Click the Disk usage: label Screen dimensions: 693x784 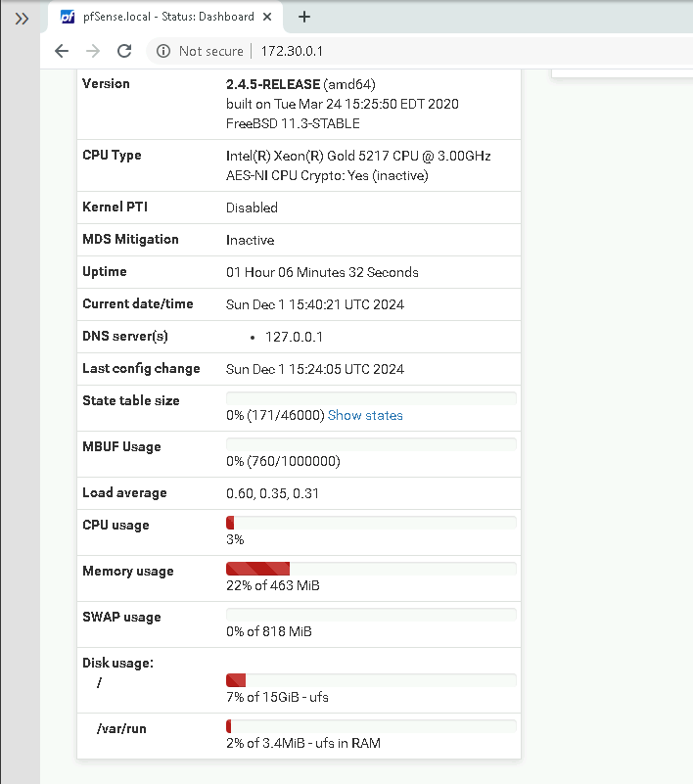tap(118, 663)
